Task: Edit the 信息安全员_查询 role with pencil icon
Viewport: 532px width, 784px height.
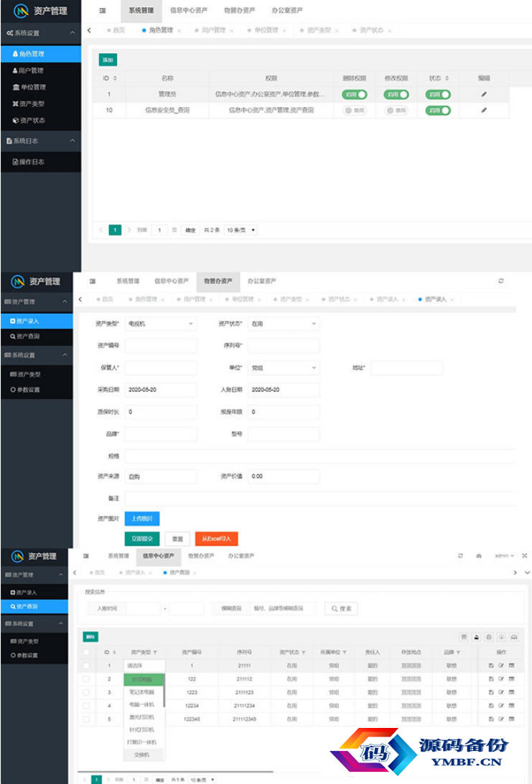Action: point(484,110)
